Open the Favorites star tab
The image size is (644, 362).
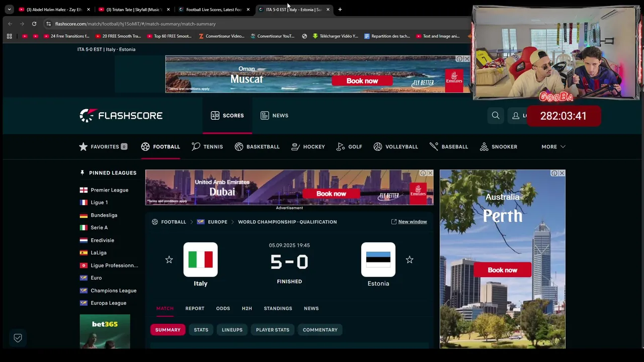[x=103, y=147]
